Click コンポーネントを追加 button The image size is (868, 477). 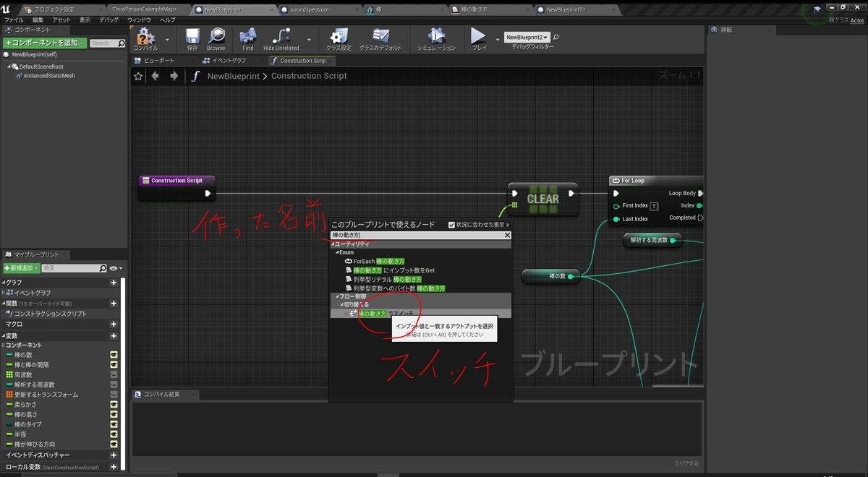coord(45,43)
